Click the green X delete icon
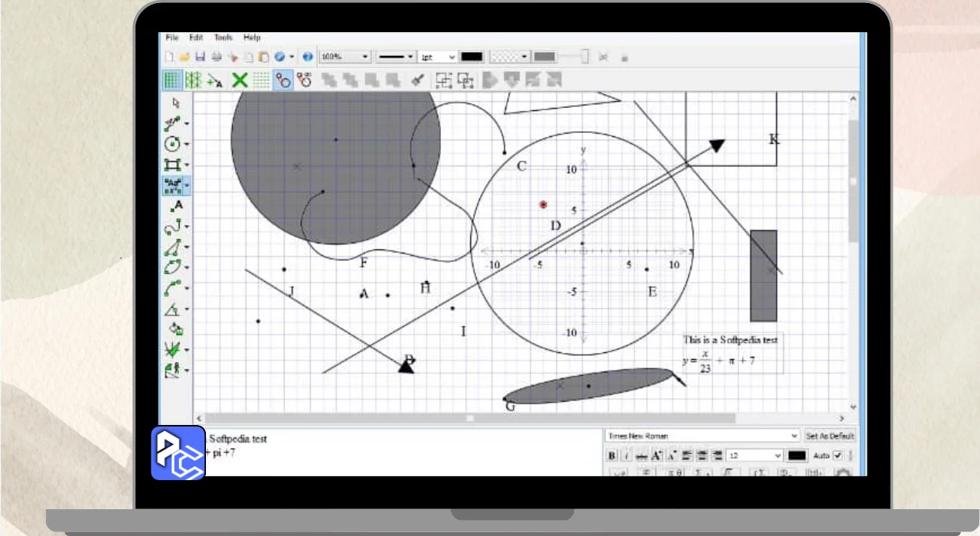The image size is (980, 536). (x=240, y=79)
